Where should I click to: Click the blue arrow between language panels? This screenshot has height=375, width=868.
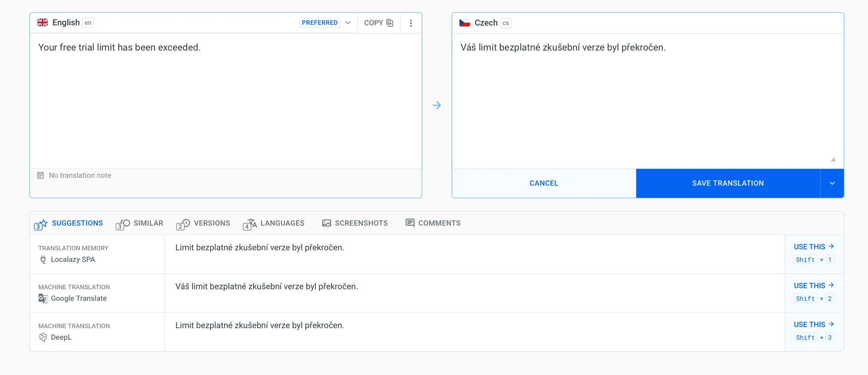click(x=437, y=105)
